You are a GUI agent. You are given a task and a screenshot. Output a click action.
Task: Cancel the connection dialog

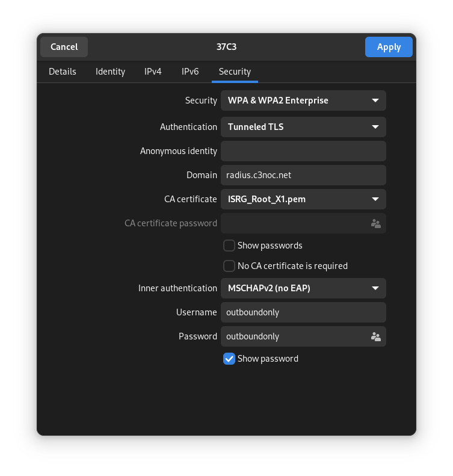[x=64, y=47]
